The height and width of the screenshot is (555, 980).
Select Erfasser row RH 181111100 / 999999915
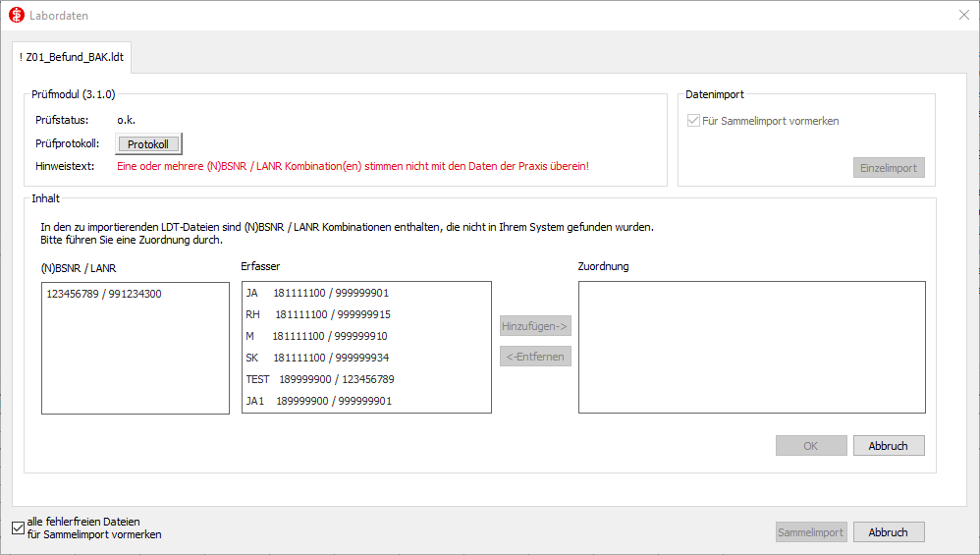[x=366, y=314]
